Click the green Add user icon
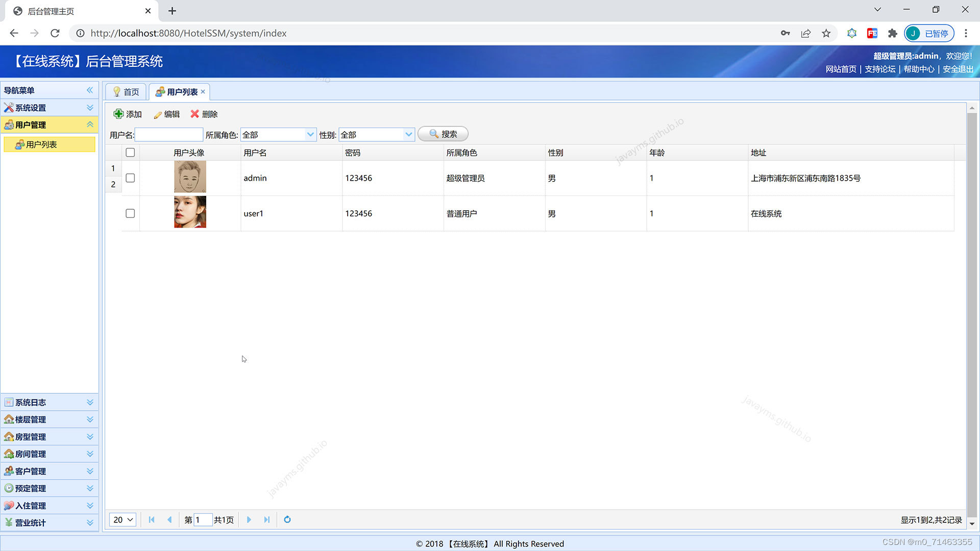 [118, 114]
